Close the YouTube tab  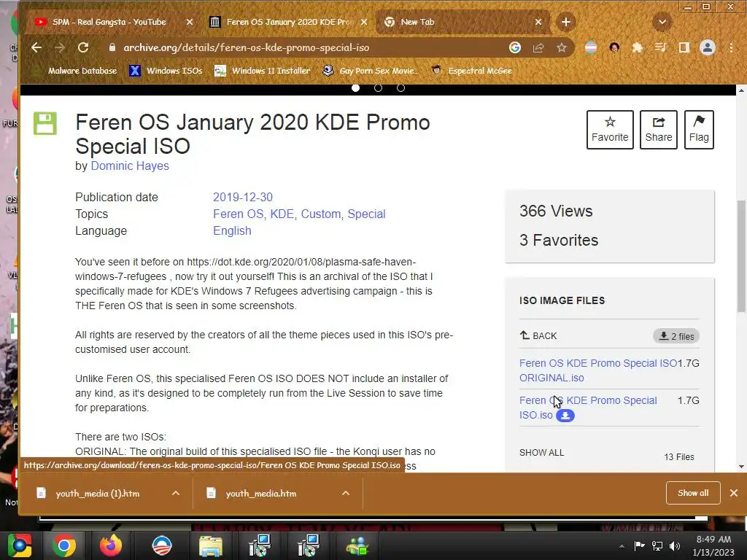coord(190,22)
